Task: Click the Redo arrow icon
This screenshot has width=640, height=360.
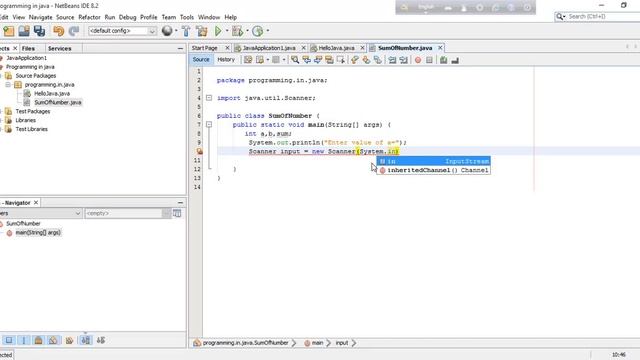Action: 74,31
